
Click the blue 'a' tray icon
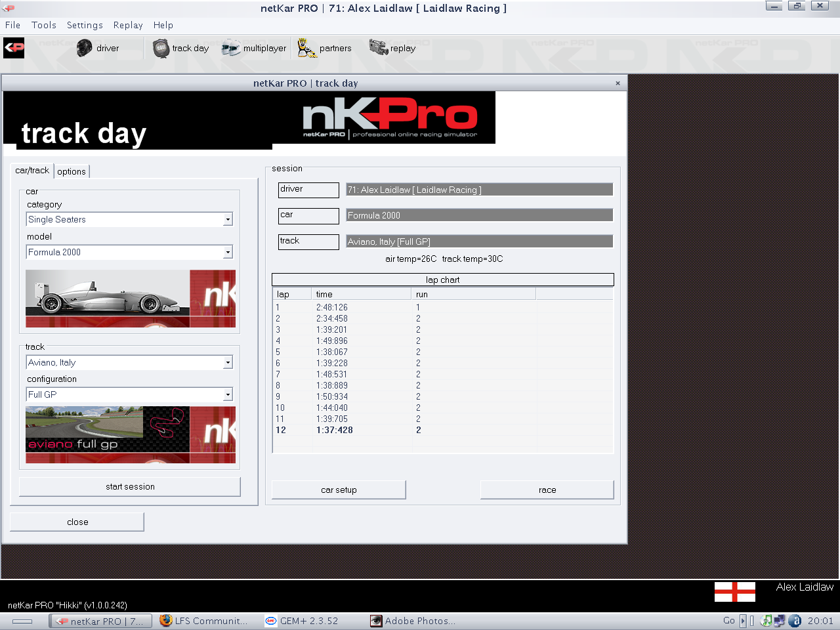pos(795,621)
